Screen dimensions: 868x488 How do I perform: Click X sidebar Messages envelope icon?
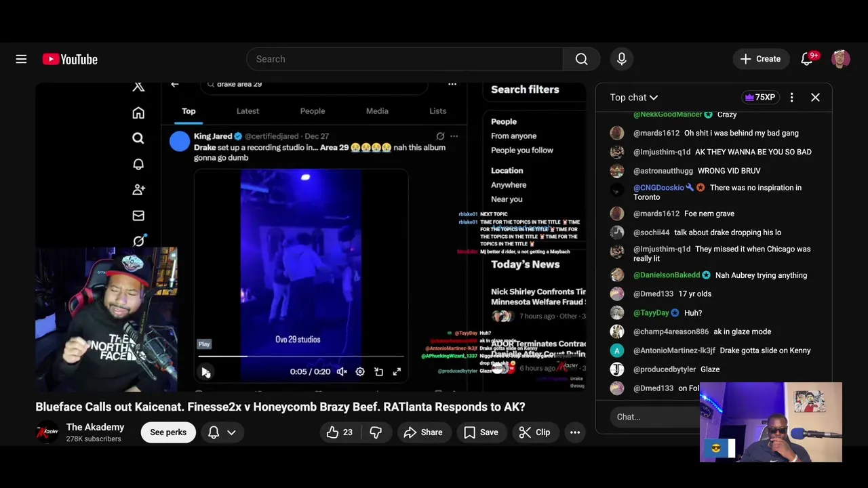point(138,216)
